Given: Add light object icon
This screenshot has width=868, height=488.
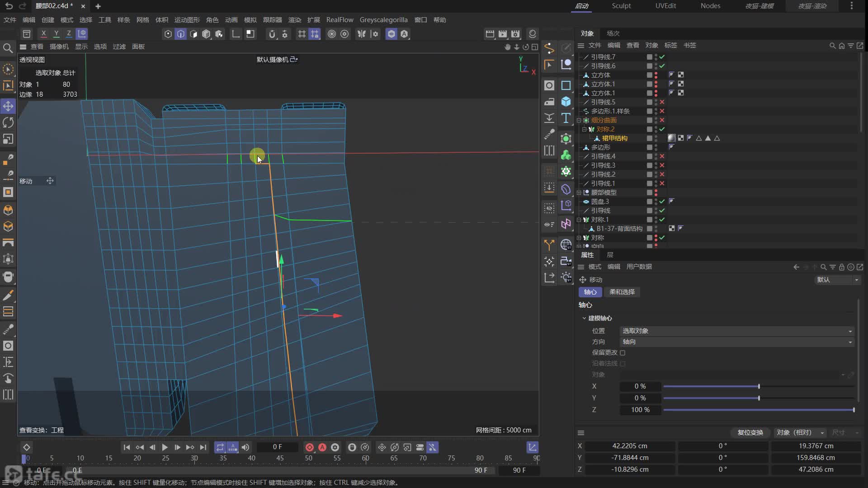Looking at the screenshot, I should tap(566, 277).
